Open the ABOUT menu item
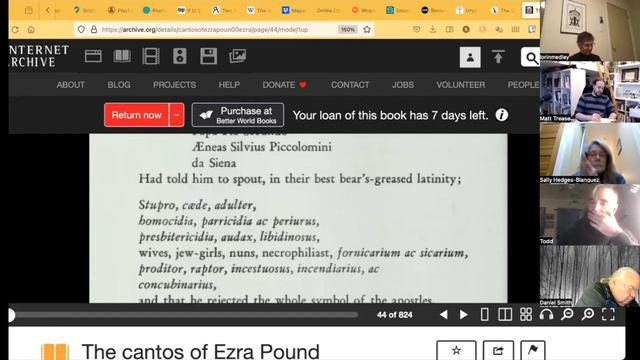This screenshot has height=360, width=640. 71,85
